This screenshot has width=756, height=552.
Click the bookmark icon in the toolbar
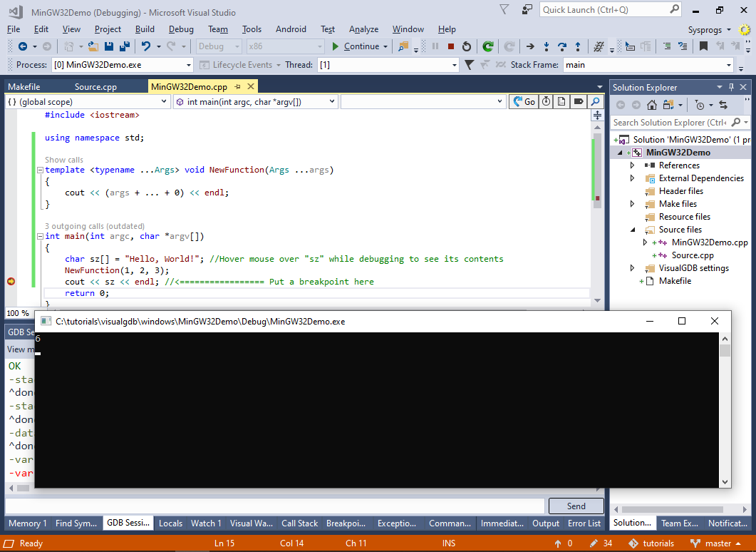703,46
